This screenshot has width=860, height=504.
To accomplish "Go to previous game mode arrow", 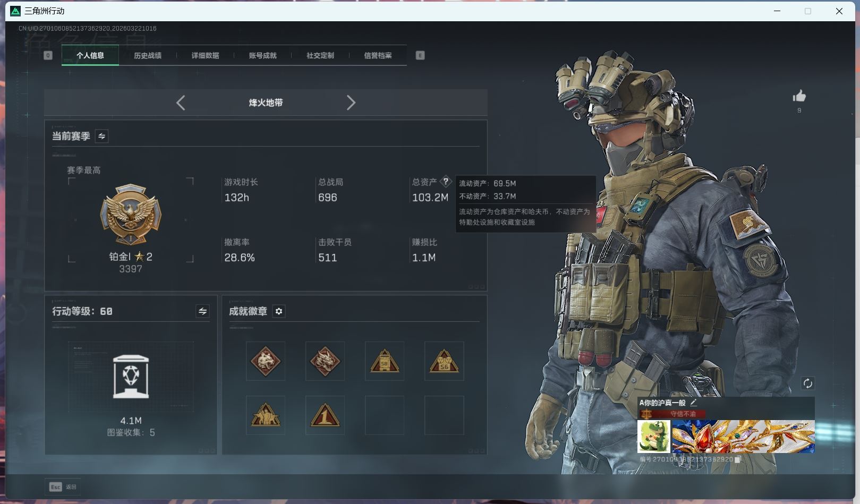I will 181,102.
